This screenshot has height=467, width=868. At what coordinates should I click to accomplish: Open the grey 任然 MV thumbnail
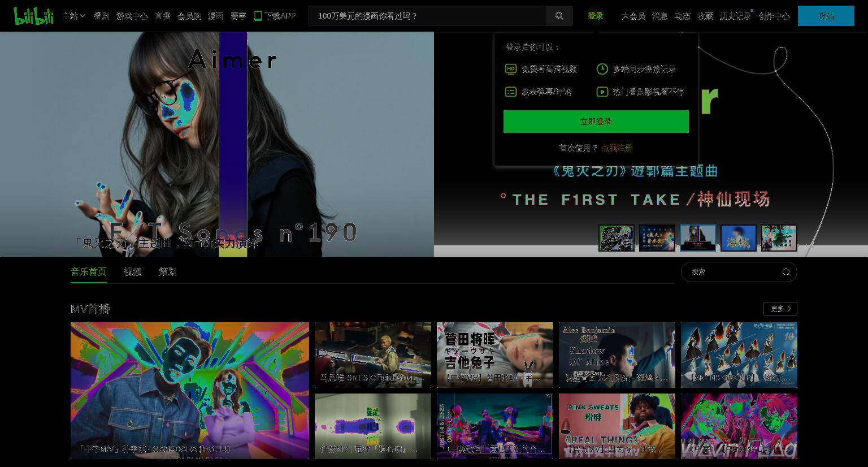click(372, 426)
